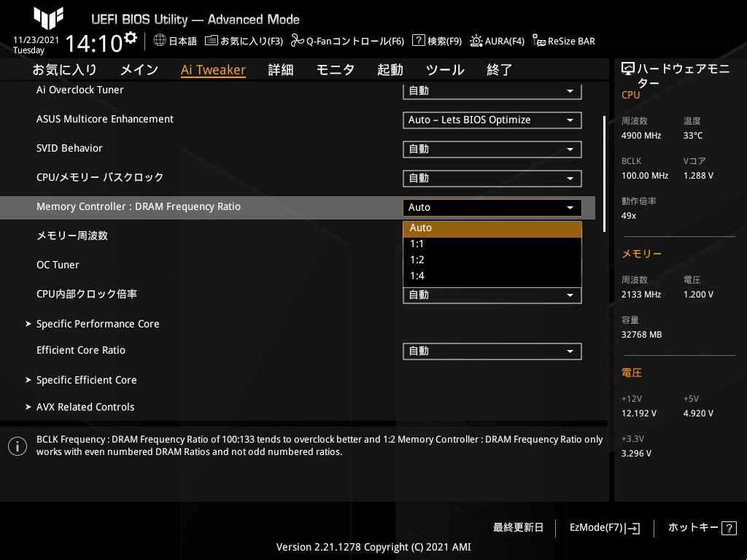The height and width of the screenshot is (560, 747).
Task: Toggle ReSize BAR icon
Action: point(539,41)
